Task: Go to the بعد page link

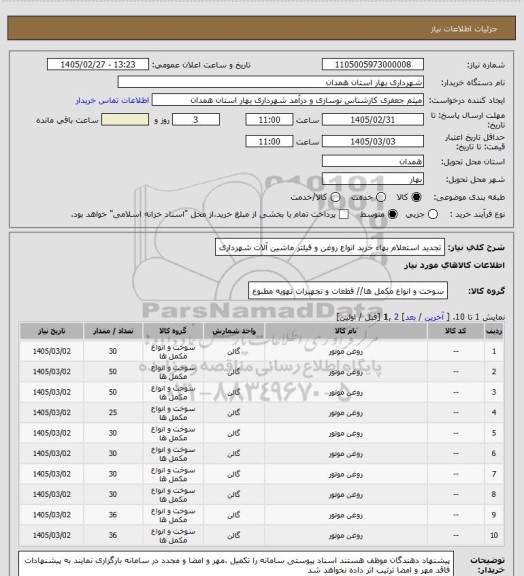Action: (x=410, y=317)
